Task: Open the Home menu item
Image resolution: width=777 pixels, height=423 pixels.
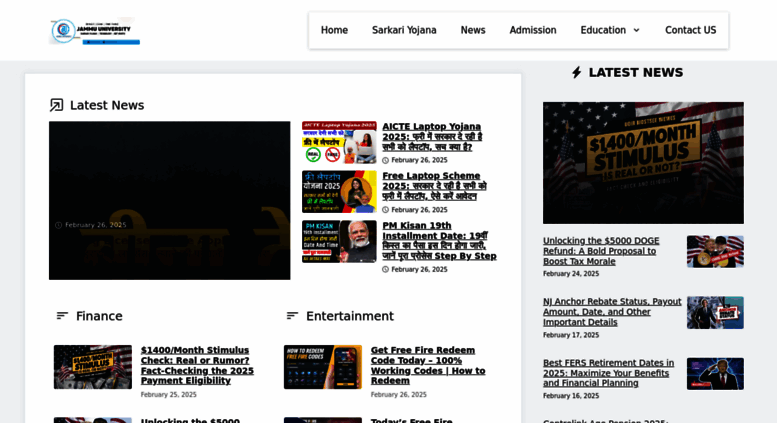Action: tap(334, 30)
